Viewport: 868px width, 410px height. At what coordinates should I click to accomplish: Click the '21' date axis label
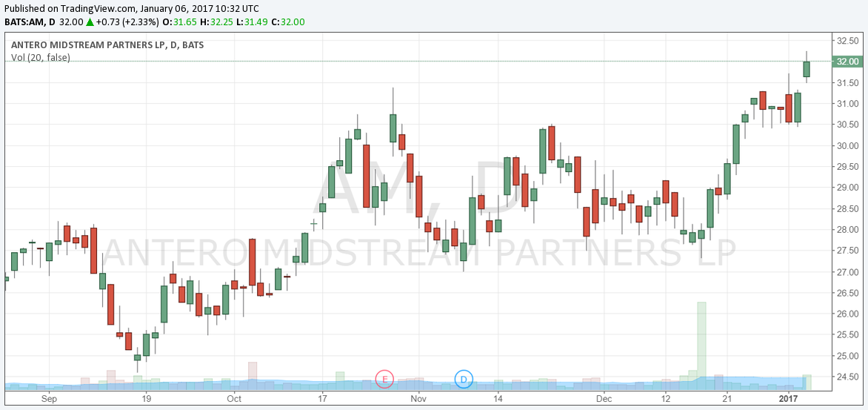727,398
